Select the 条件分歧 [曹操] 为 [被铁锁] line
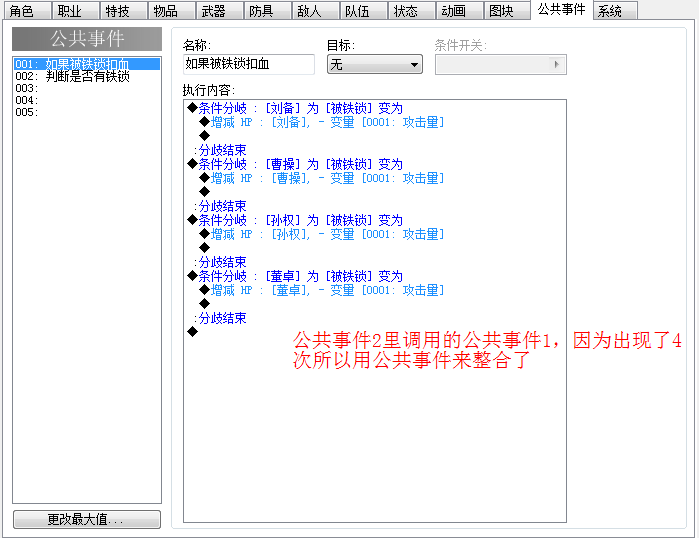699x538 pixels. (x=295, y=164)
